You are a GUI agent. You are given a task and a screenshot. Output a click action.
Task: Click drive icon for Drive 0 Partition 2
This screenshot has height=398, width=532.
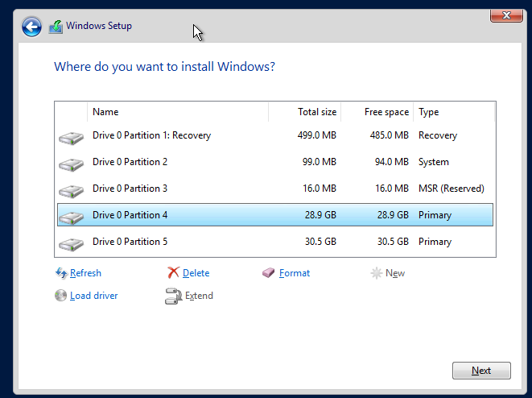point(72,164)
